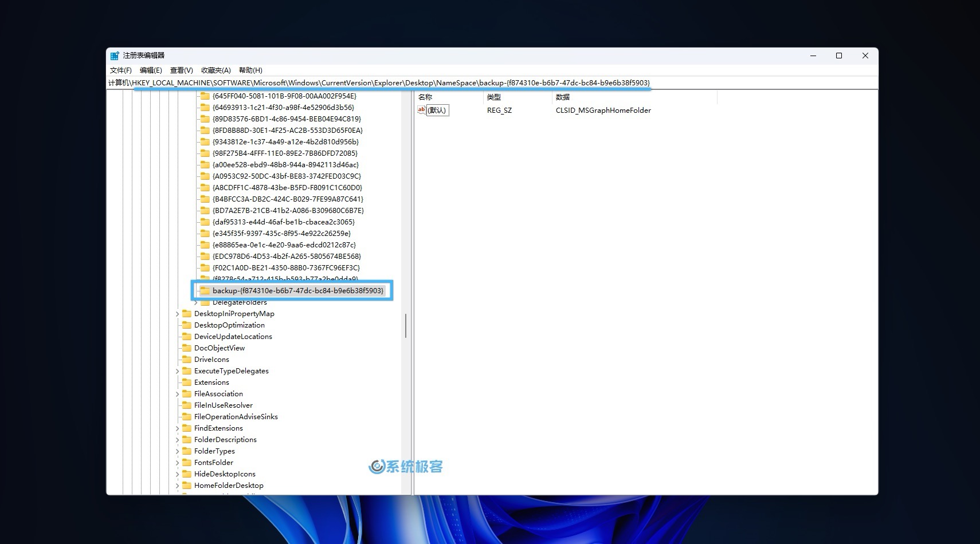Open the 收藏夹(A) menu

216,70
